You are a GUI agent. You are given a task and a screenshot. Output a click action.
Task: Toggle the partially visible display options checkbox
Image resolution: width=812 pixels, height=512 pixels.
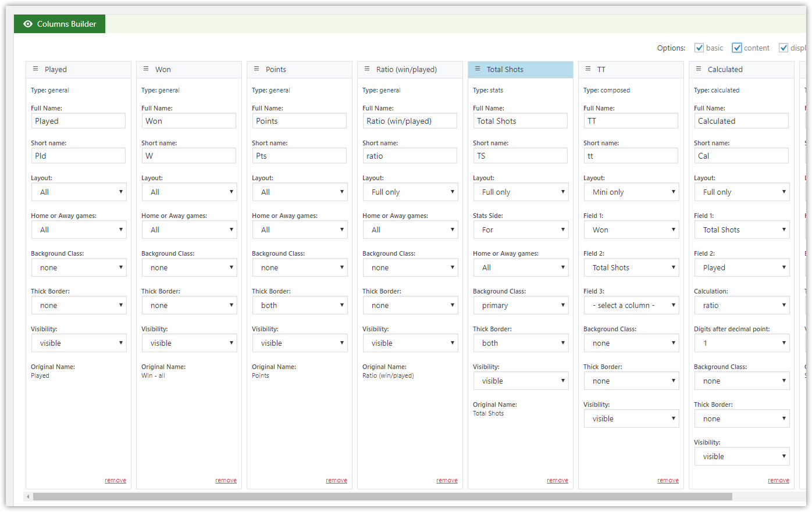(783, 48)
